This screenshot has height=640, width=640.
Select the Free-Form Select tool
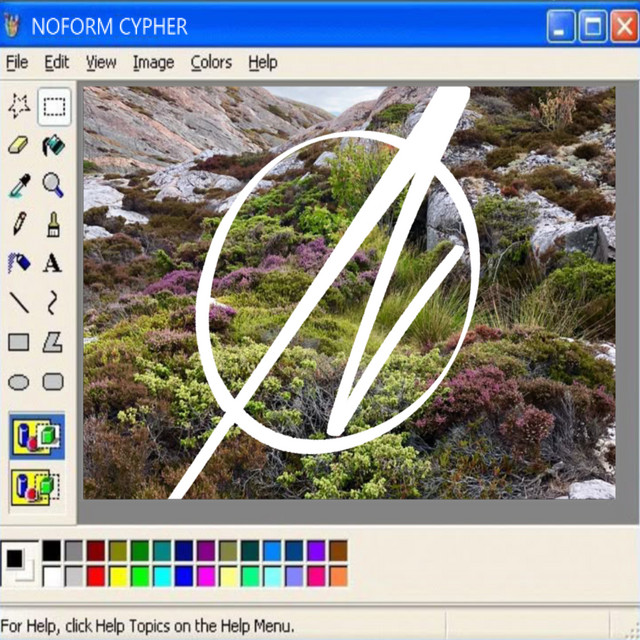[x=18, y=106]
